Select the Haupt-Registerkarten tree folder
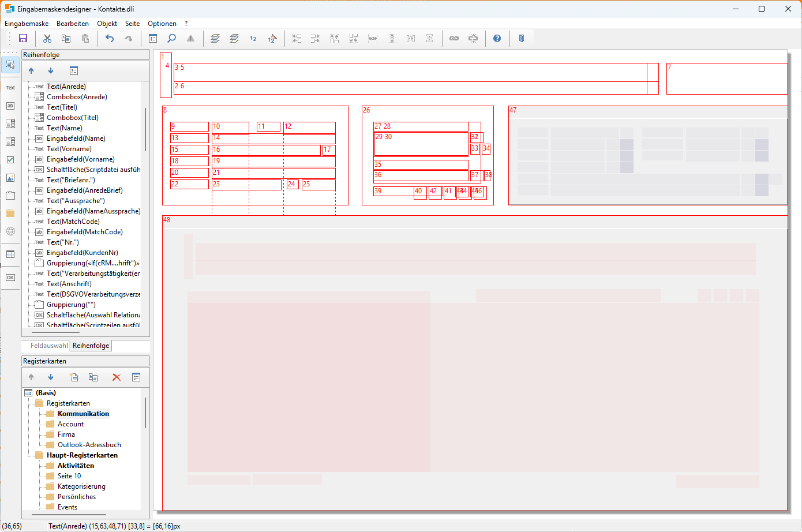802x532 pixels. coord(82,455)
